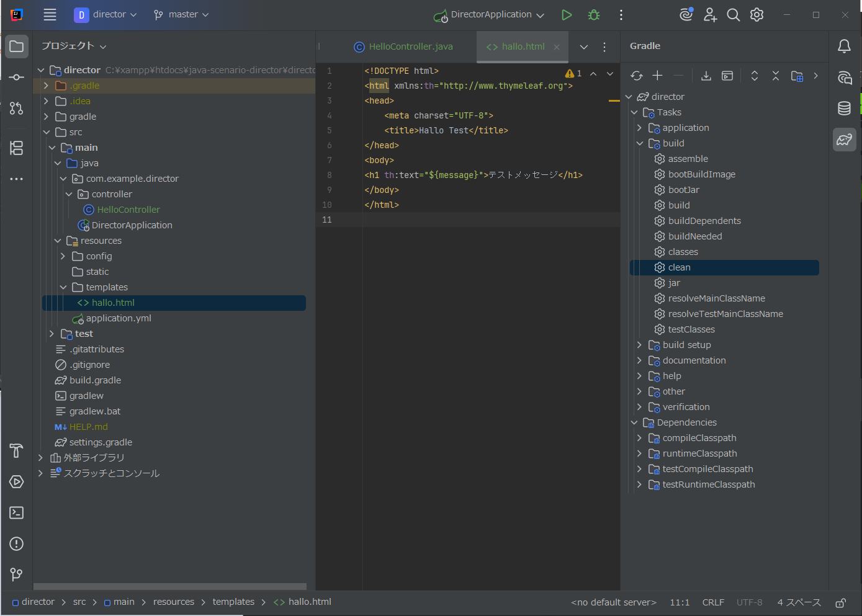Expand the test folder

pos(52,334)
